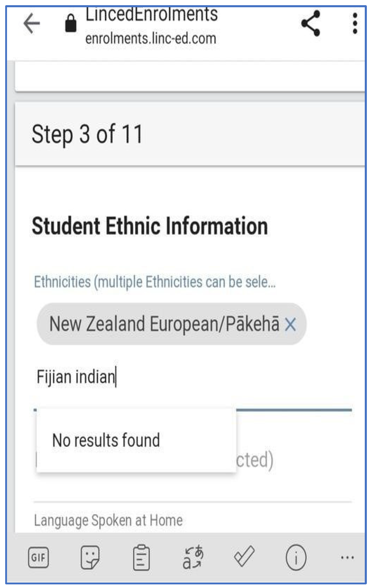Tap the Ethnicities field label
Viewport: 371px width, 588px height.
tap(155, 282)
